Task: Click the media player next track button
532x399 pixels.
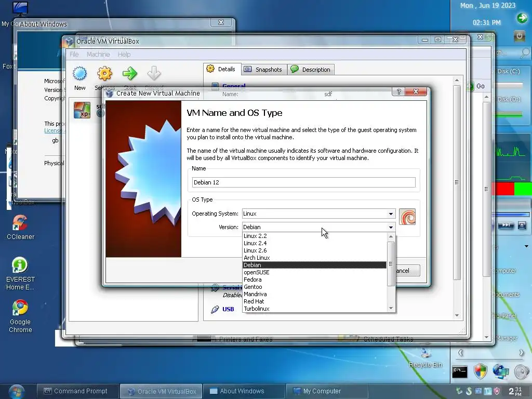Action: tap(506, 225)
